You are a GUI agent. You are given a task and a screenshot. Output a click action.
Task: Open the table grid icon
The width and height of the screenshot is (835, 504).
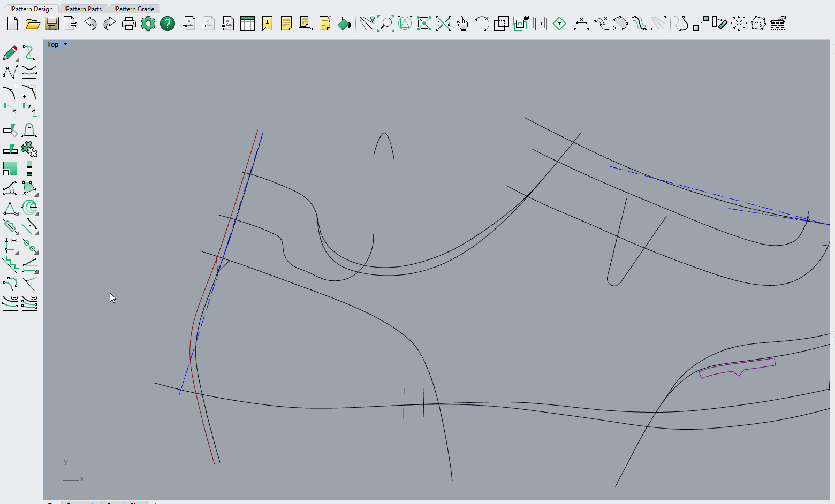[x=248, y=24]
